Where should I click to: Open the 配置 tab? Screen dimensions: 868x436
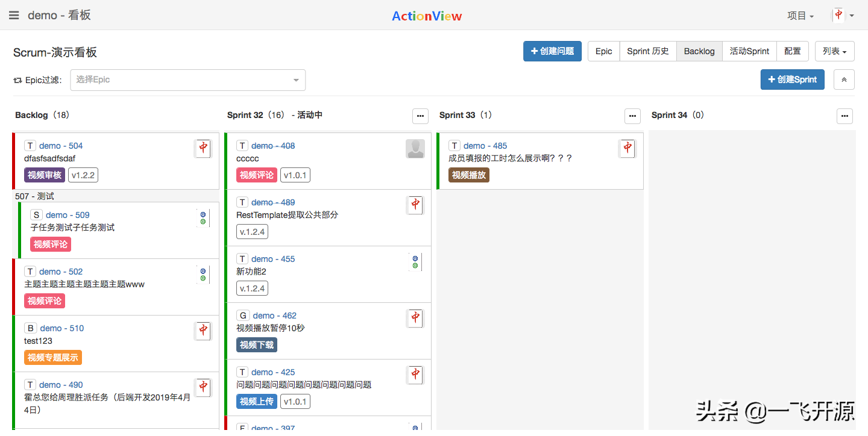pos(793,51)
